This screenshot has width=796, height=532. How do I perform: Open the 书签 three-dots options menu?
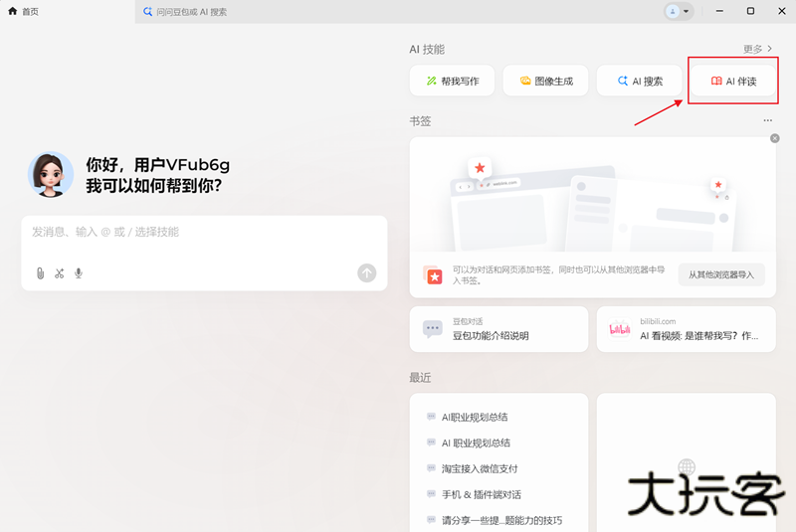(x=767, y=120)
